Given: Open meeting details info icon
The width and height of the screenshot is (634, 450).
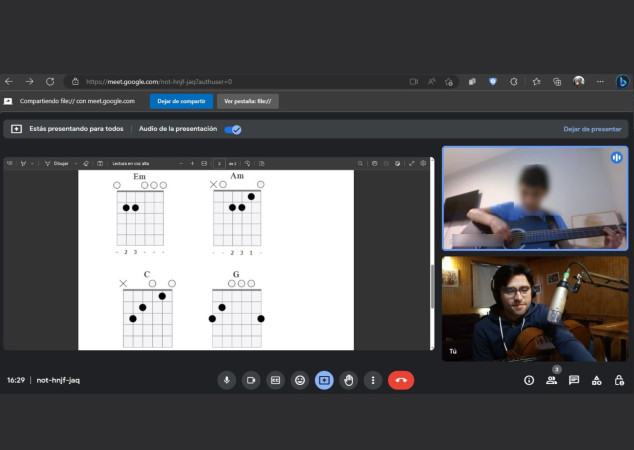Looking at the screenshot, I should pyautogui.click(x=529, y=380).
